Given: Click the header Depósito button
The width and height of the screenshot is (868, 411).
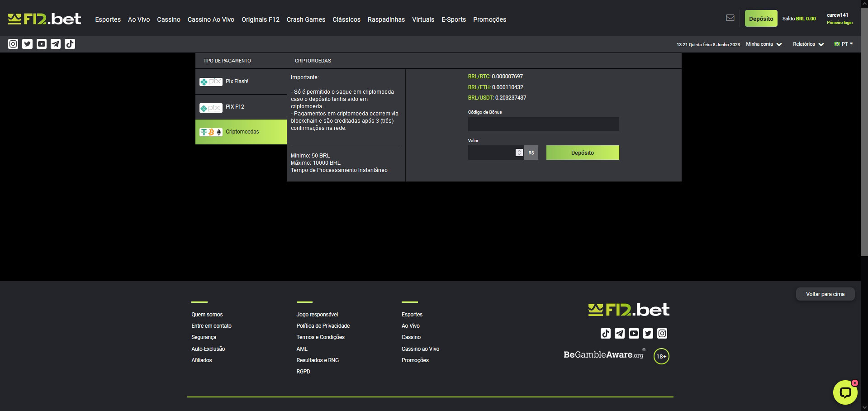Looking at the screenshot, I should point(761,19).
